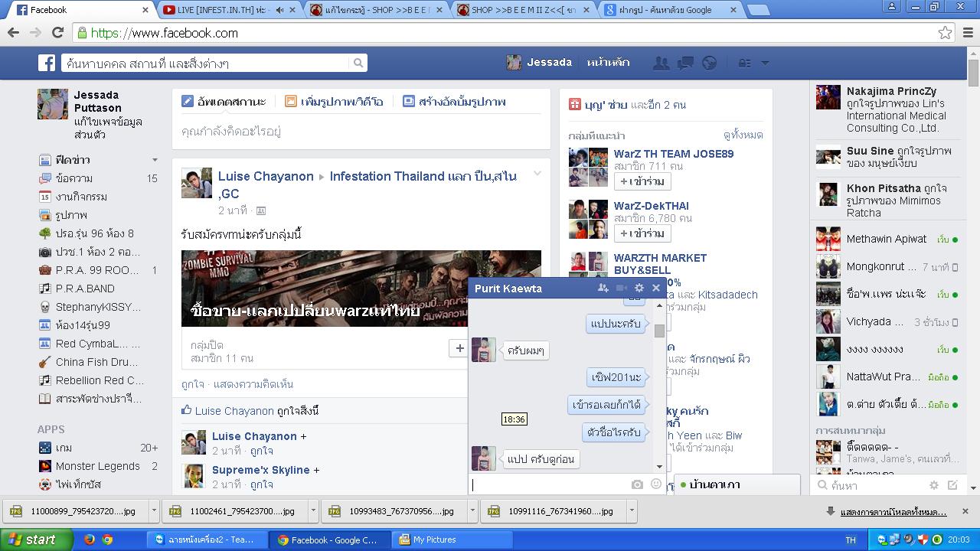Like Luise Chayanon's post with ถูกใจ
This screenshot has width=980, height=551.
(192, 384)
